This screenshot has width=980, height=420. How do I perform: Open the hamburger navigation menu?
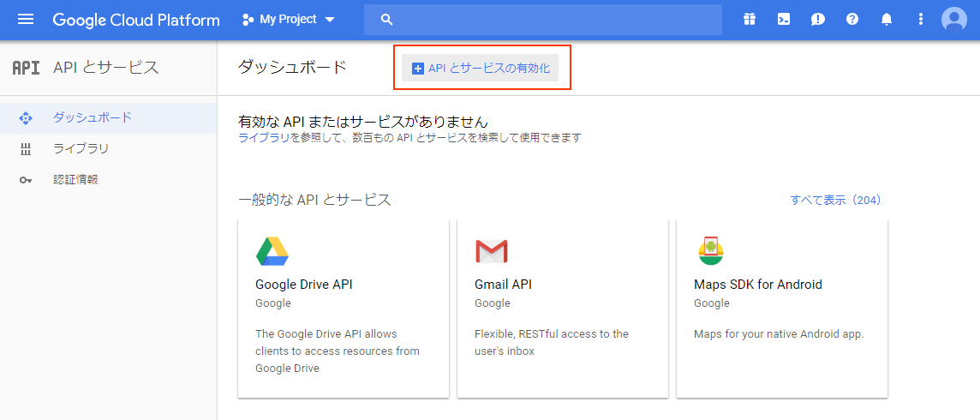coord(26,20)
